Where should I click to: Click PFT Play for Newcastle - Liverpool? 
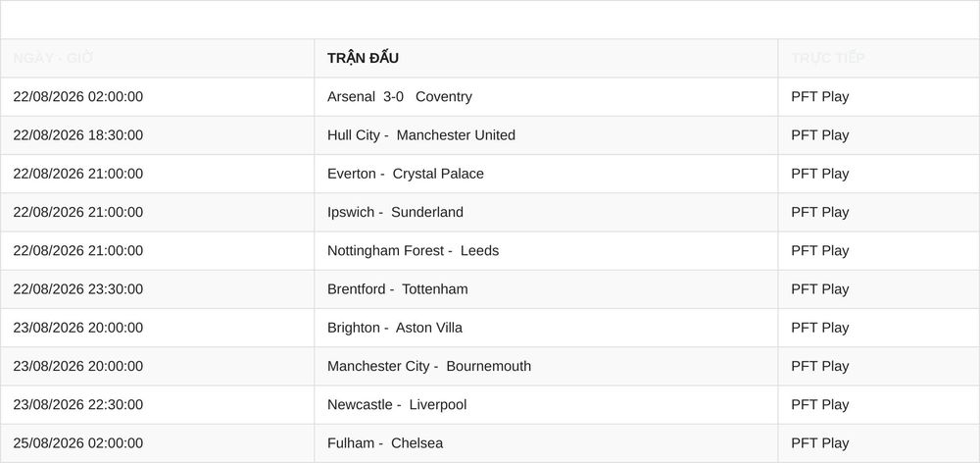coord(819,405)
